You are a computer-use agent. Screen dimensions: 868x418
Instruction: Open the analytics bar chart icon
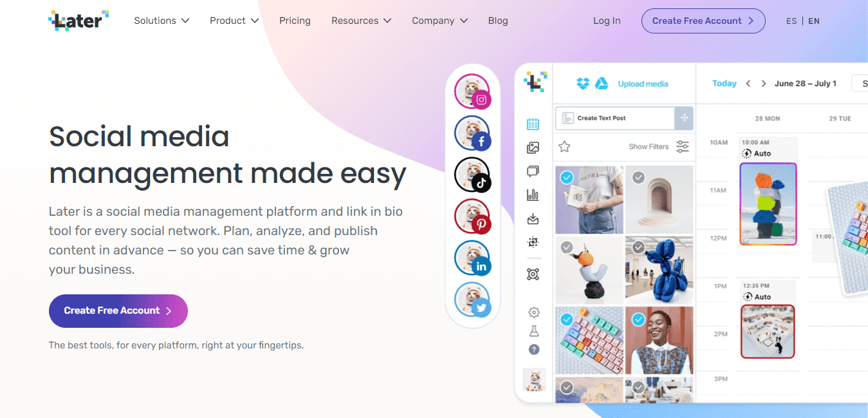[x=533, y=195]
